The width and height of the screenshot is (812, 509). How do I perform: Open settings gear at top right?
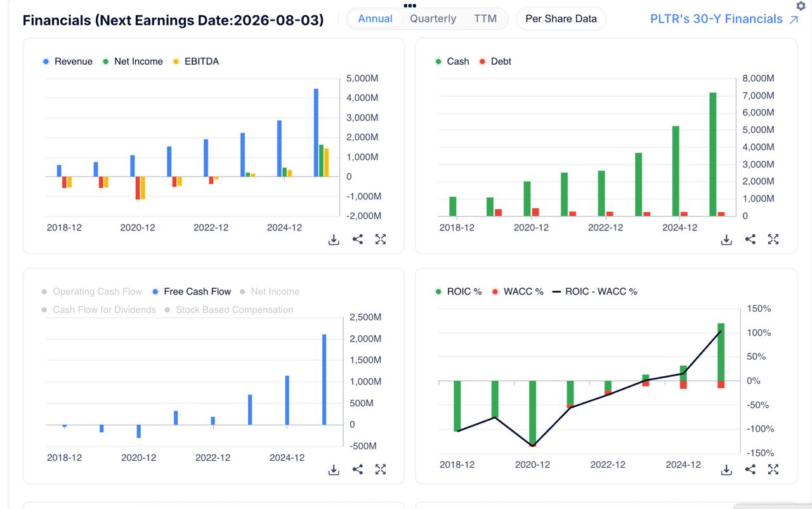801,6
